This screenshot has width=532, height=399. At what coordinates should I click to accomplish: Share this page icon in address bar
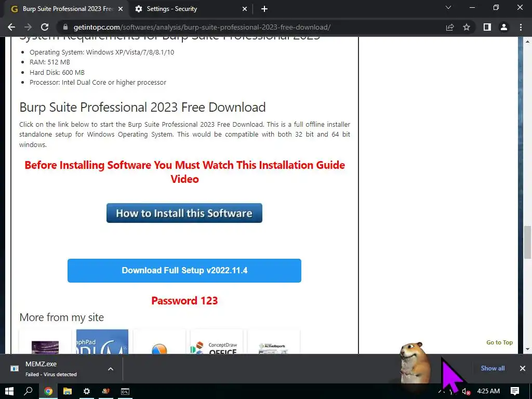450,27
